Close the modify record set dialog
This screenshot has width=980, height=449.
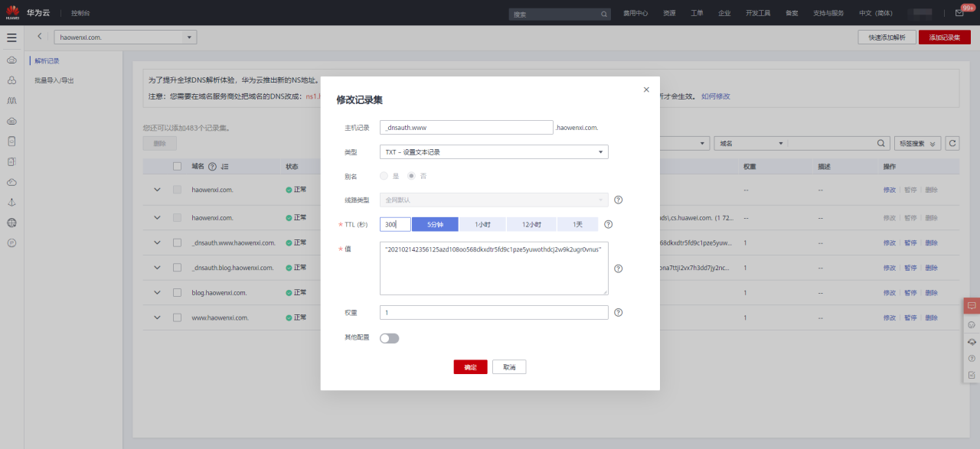646,89
